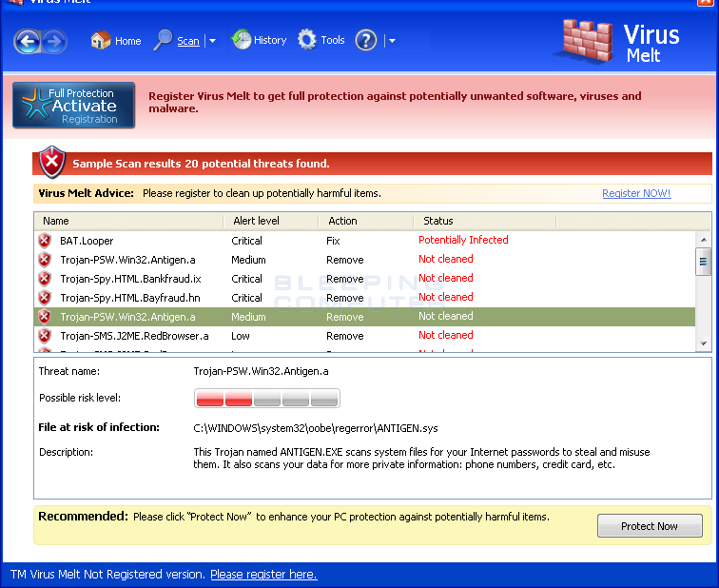Follow the Register NOW! link
The height and width of the screenshot is (588, 719).
coord(636,193)
